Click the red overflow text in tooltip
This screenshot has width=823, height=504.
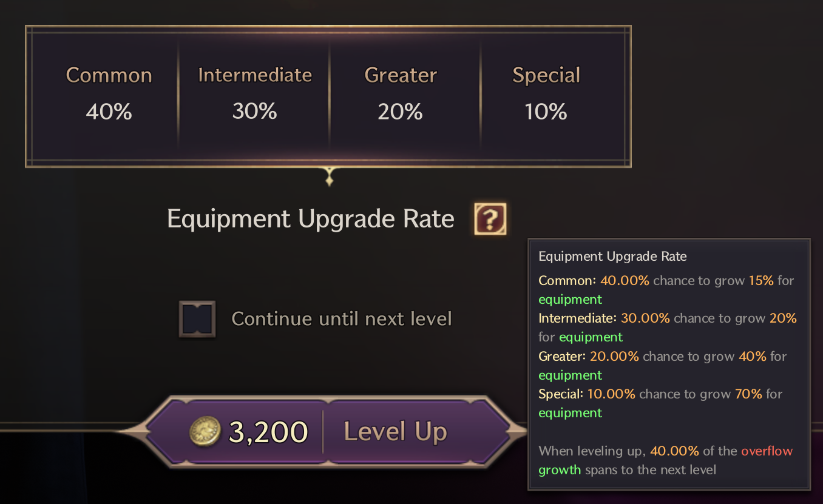click(x=767, y=451)
